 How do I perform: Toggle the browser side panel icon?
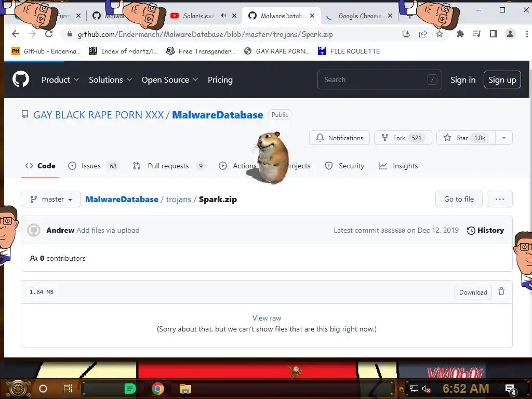pos(494,34)
